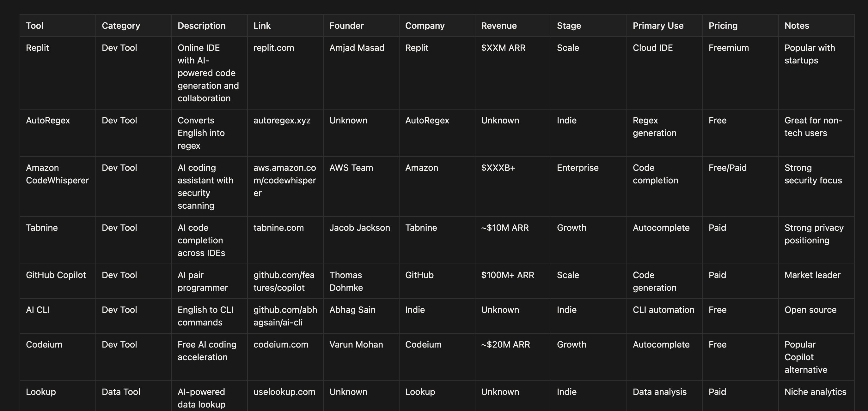Select the Freemium pricing cell
The height and width of the screenshot is (411, 868).
pyautogui.click(x=729, y=48)
